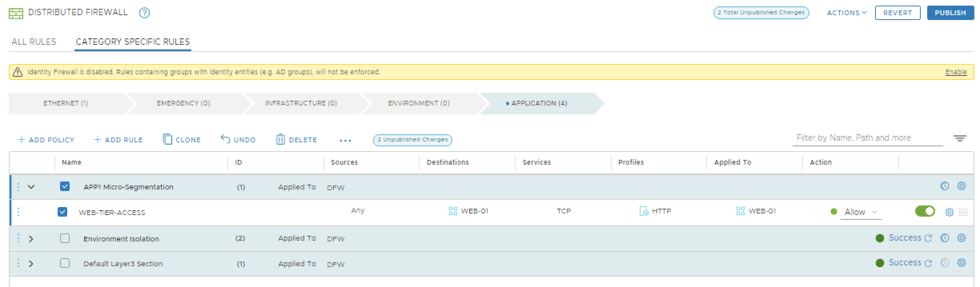
Task: Open the filter options icon beside search
Action: point(960,138)
